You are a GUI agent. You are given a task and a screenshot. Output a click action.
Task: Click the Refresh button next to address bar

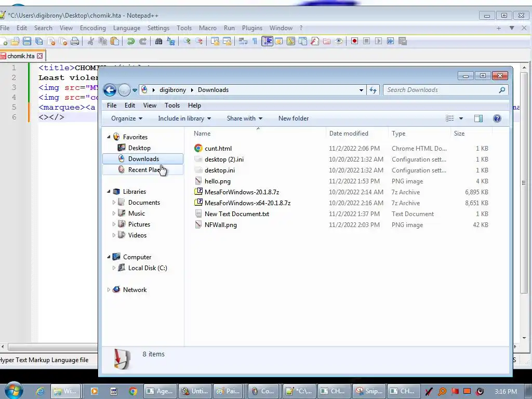point(373,90)
